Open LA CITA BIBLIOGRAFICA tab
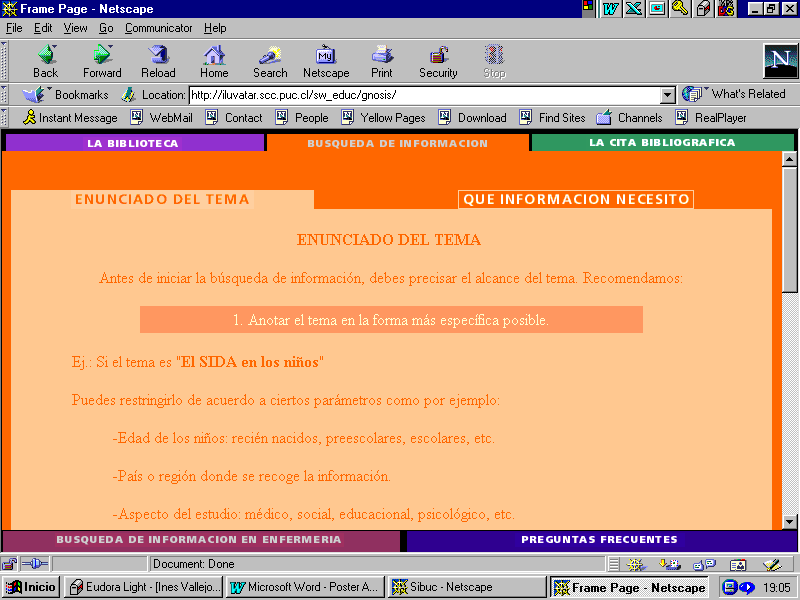Viewport: 800px width, 600px height. [661, 143]
